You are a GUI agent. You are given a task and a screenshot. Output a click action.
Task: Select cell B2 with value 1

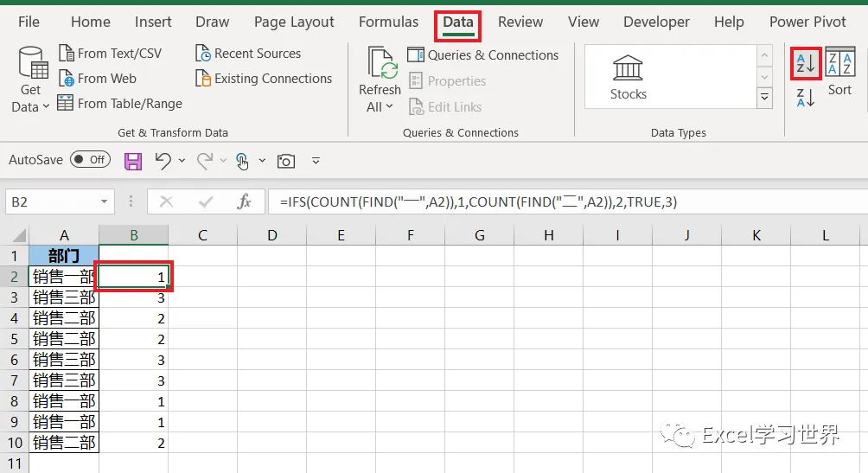(x=133, y=277)
